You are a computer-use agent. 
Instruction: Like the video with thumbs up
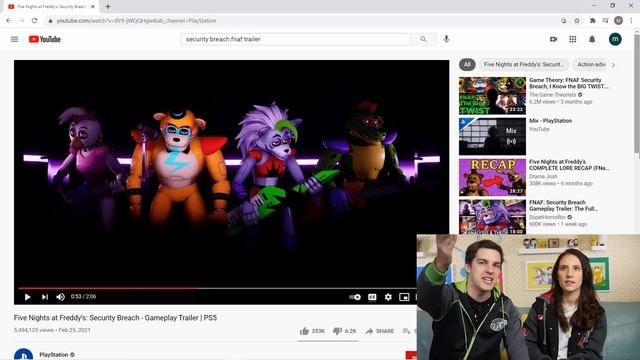(x=312, y=331)
